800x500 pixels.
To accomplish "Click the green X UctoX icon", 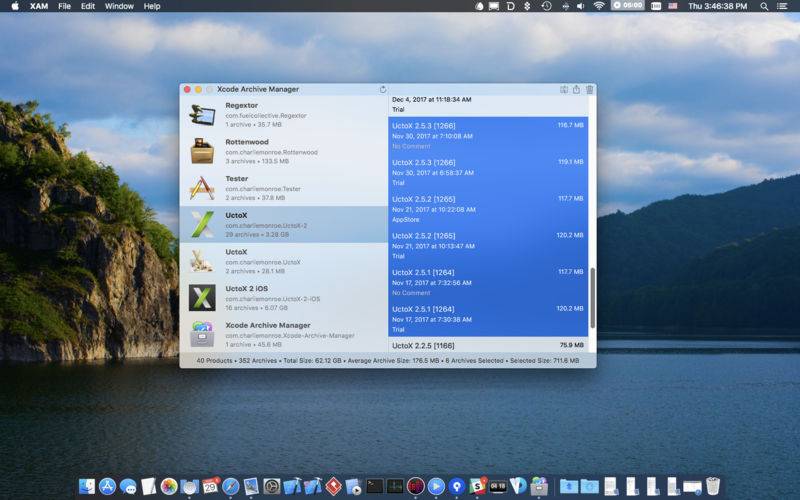I will click(202, 224).
